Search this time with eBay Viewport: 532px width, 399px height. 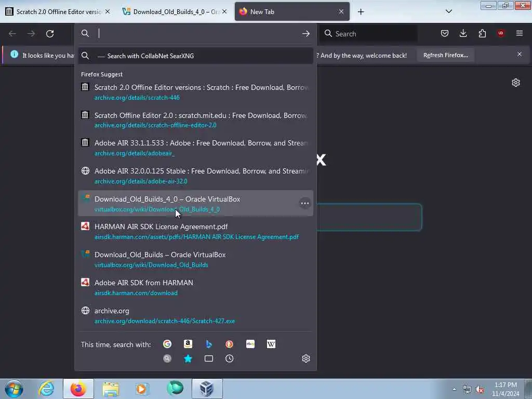pos(250,344)
